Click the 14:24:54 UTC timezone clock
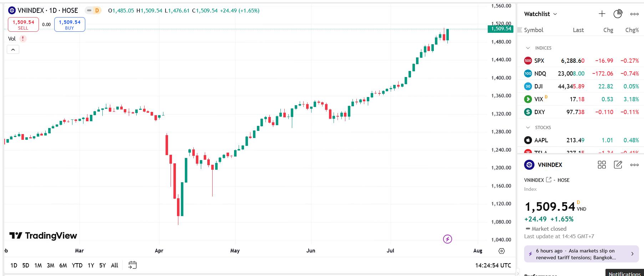The image size is (644, 276). (493, 265)
